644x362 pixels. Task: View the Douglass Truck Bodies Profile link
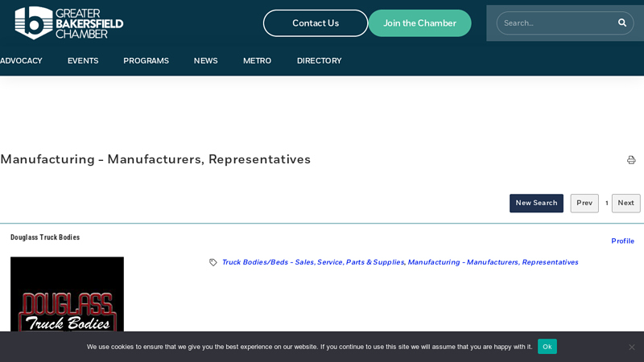coord(622,241)
